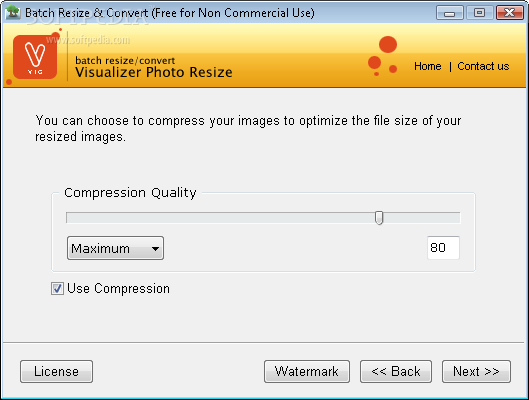Image resolution: width=529 pixels, height=400 pixels.
Task: Click the orange dots decoration near Home
Action: point(382,56)
